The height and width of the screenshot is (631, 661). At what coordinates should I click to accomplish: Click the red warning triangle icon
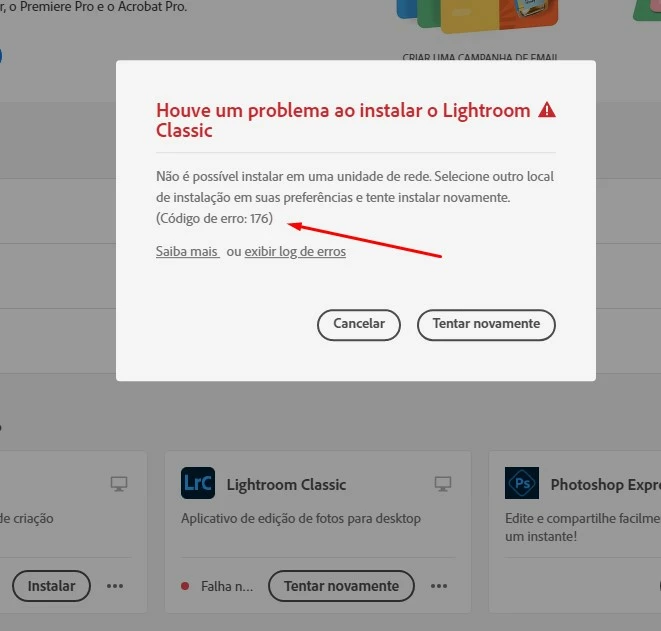(547, 110)
